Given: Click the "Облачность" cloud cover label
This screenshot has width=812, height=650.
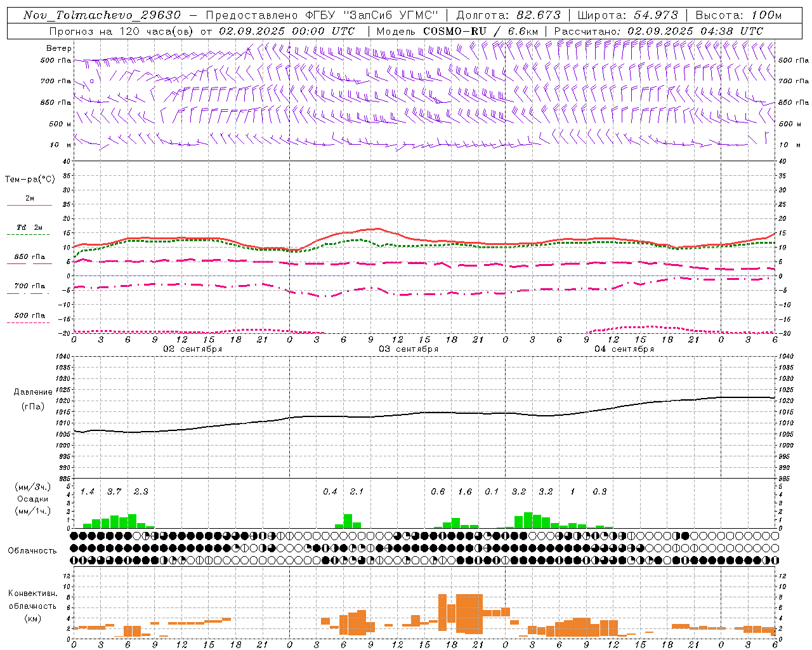Looking at the screenshot, I should click(32, 551).
